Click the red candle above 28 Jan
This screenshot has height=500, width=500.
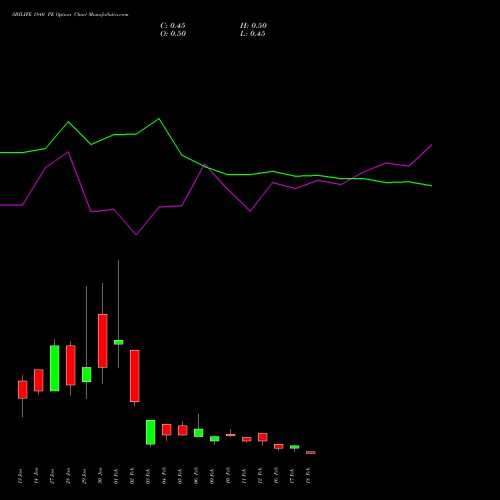tap(71, 365)
